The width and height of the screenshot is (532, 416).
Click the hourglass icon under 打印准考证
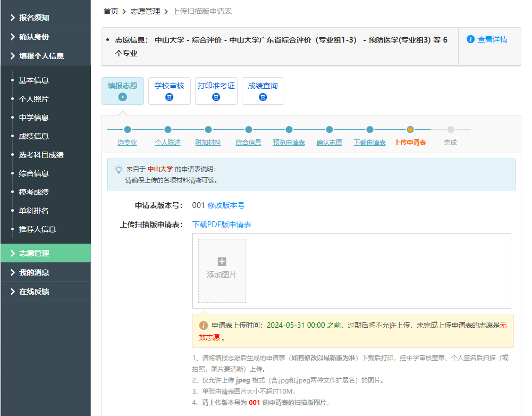[x=216, y=96]
